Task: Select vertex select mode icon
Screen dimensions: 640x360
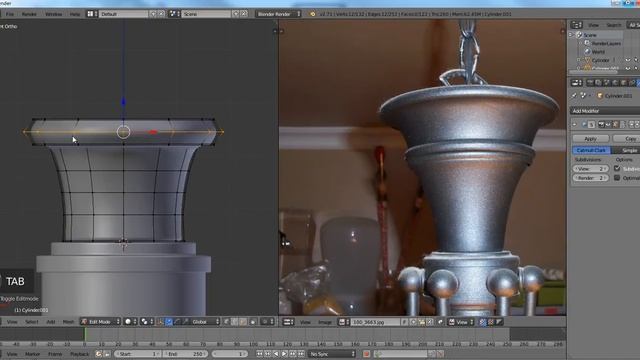Action: pyautogui.click(x=226, y=322)
